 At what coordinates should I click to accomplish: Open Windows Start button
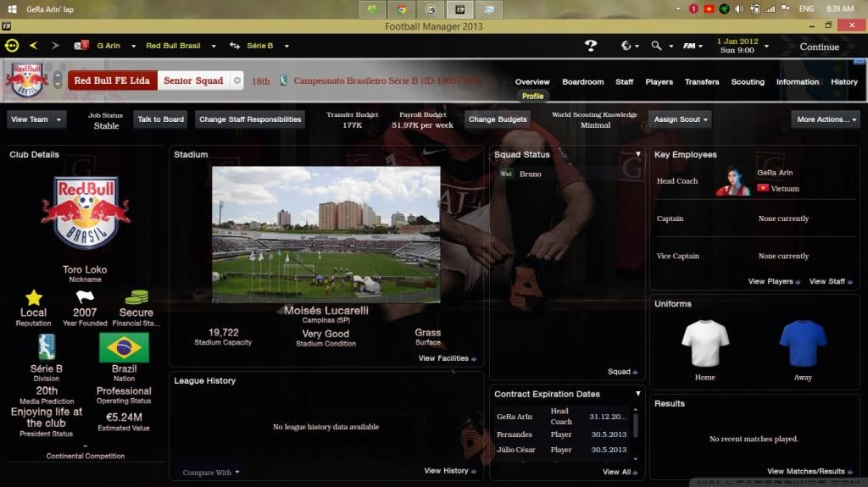pyautogui.click(x=12, y=8)
